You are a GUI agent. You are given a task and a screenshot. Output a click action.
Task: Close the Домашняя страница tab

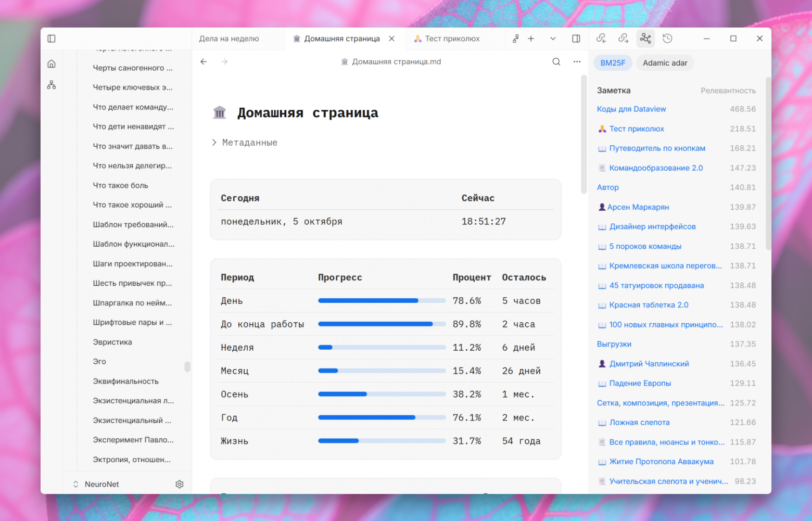tap(392, 39)
